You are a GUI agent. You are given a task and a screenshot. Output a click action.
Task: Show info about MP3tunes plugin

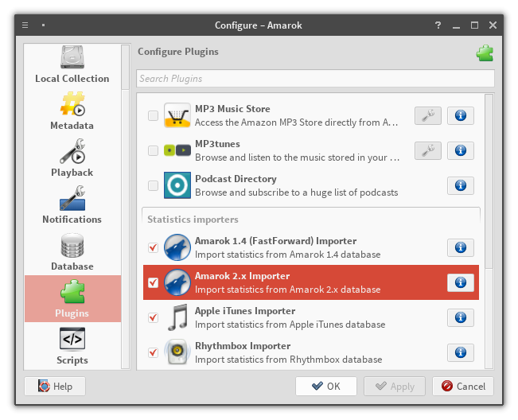pos(461,150)
